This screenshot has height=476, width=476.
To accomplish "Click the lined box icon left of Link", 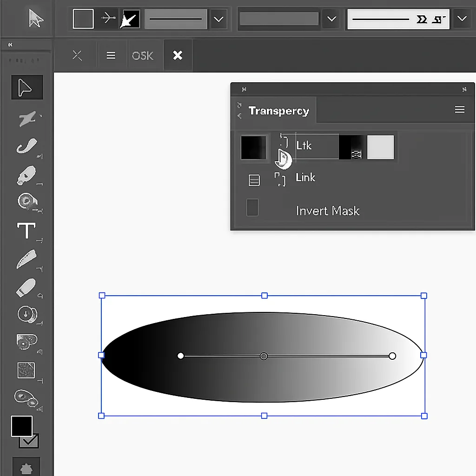I will [254, 180].
